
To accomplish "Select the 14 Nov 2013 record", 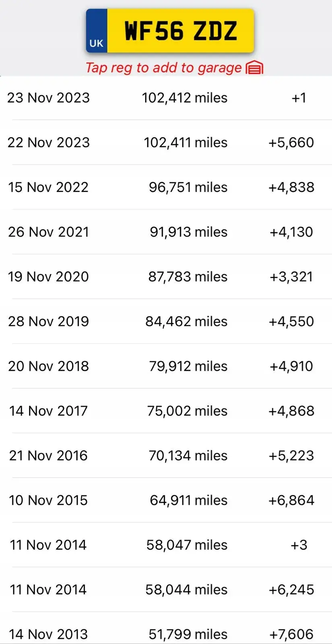I will pos(166,630).
